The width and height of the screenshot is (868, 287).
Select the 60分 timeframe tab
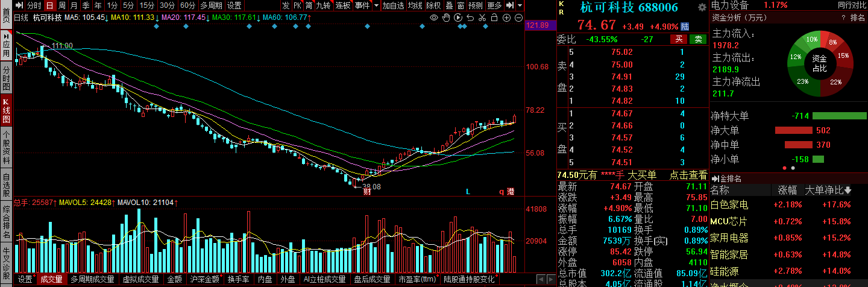tap(187, 5)
